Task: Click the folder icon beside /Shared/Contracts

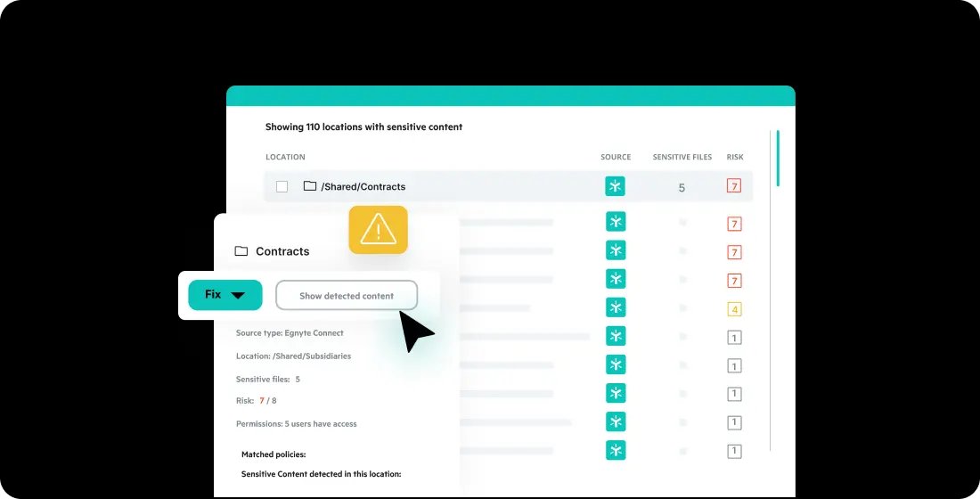Action: (x=309, y=185)
